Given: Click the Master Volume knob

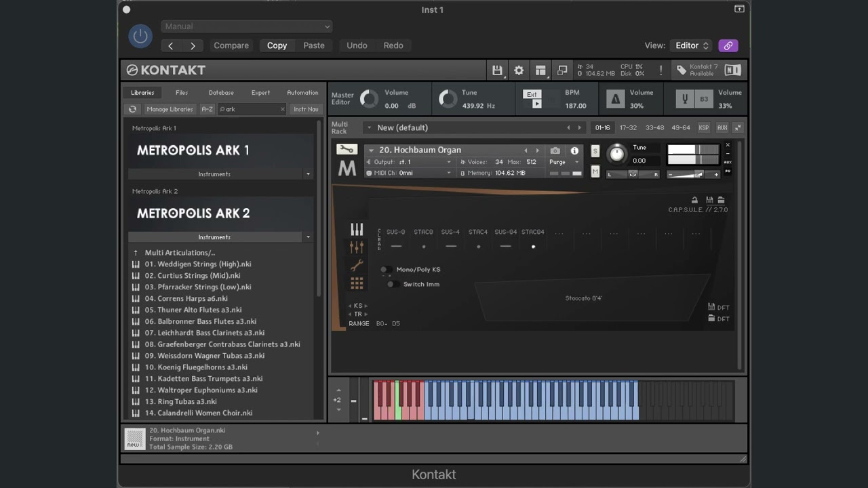Looking at the screenshot, I should [369, 99].
